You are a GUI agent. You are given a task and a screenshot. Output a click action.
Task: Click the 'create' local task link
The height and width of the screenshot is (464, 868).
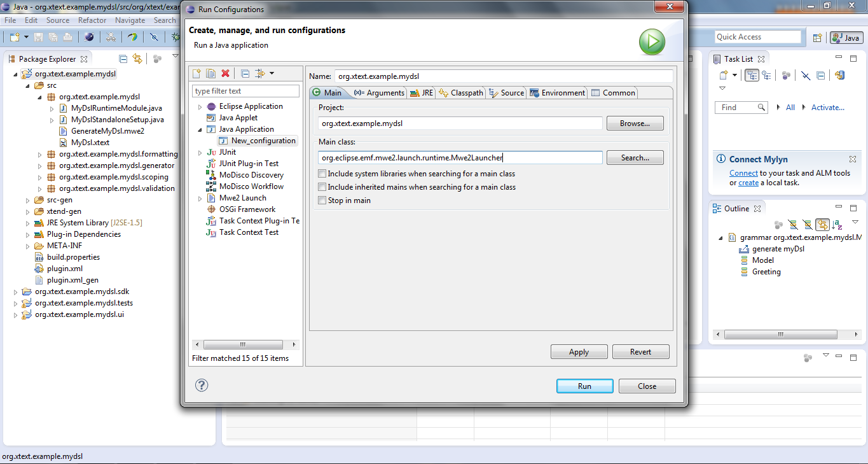pos(748,183)
